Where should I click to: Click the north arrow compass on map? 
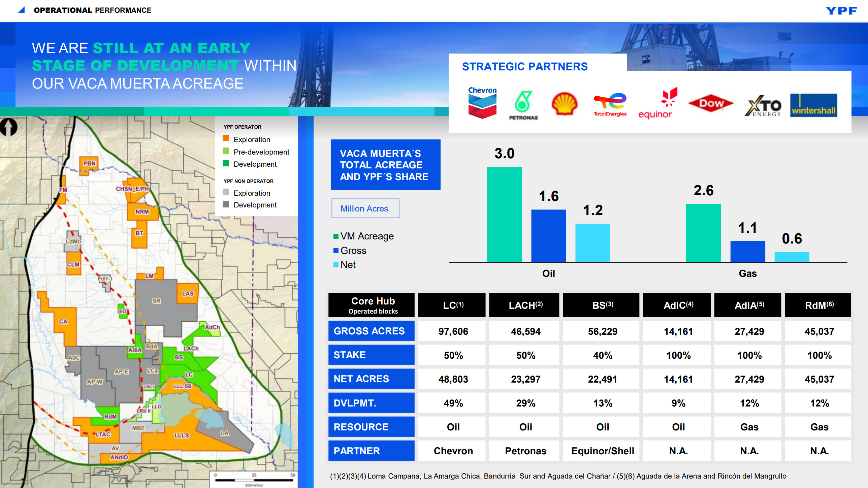click(x=9, y=127)
